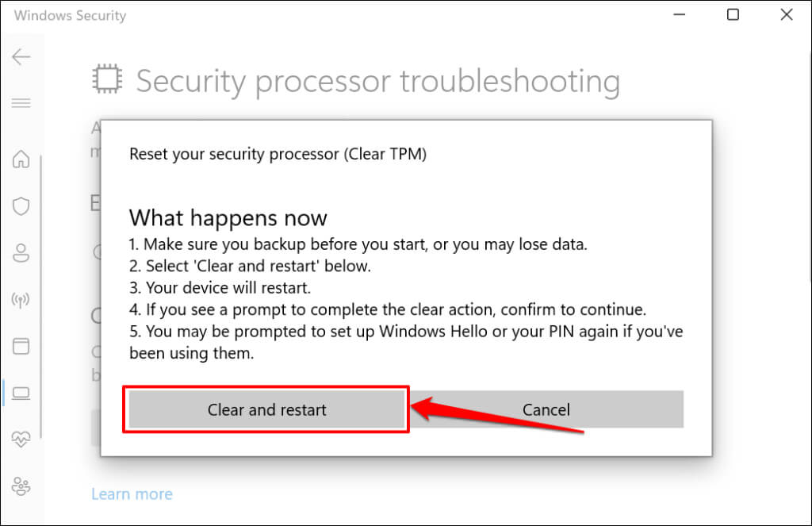The height and width of the screenshot is (526, 812).
Task: Open Device performance & health heart icon
Action: (21, 439)
